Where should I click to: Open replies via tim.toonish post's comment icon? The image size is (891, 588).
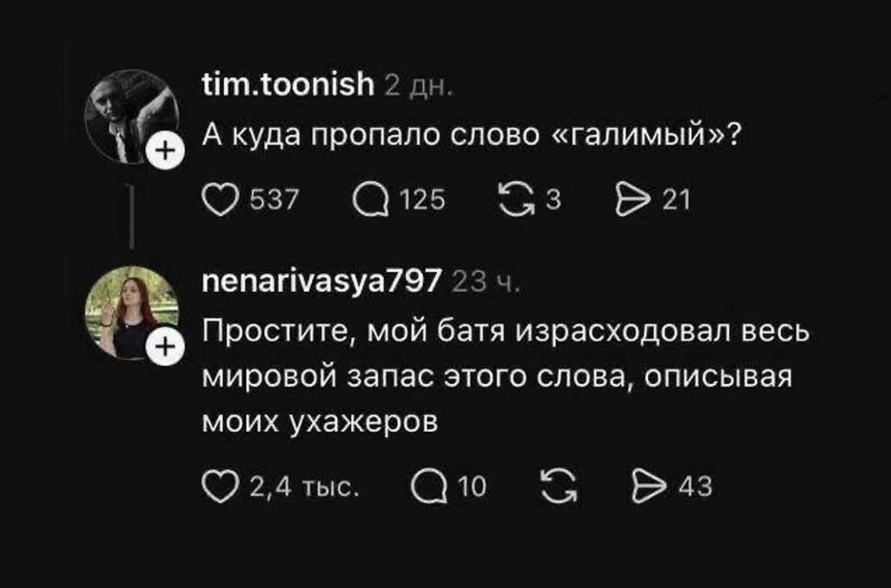pyautogui.click(x=369, y=202)
